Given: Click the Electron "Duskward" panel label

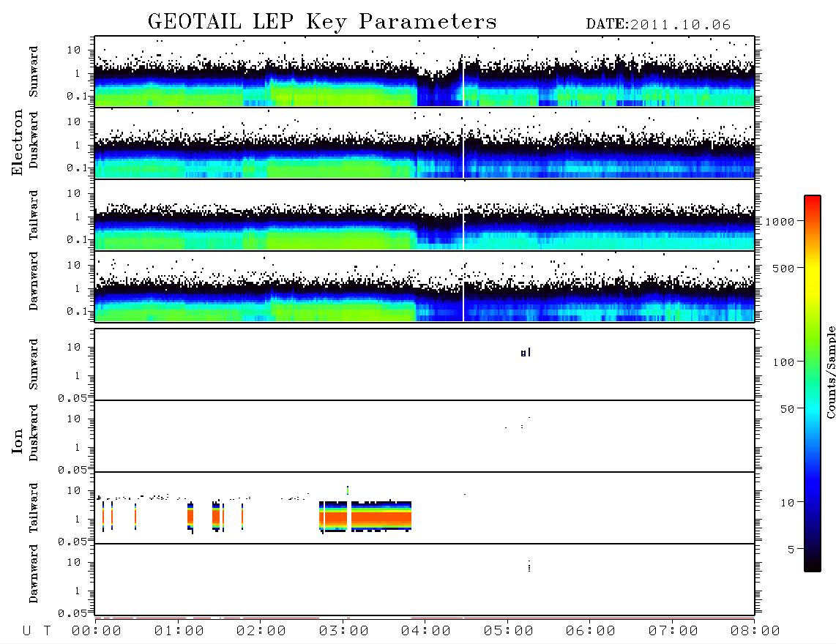Looking at the screenshot, I should coord(34,140).
